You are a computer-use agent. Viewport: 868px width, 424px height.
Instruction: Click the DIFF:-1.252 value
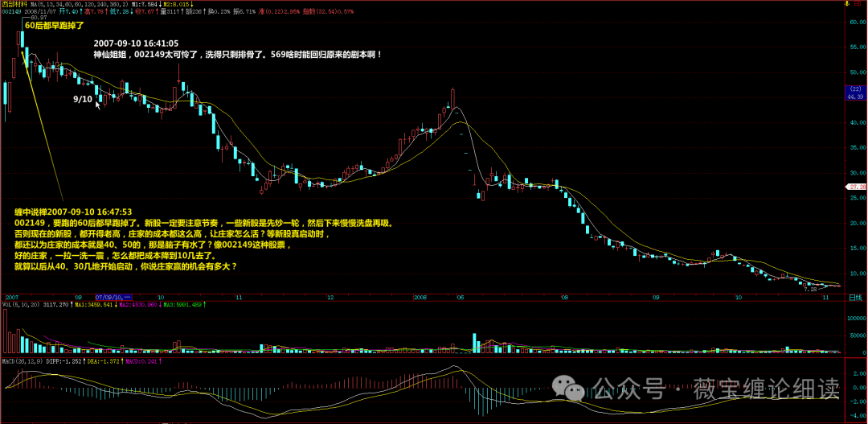pos(63,361)
